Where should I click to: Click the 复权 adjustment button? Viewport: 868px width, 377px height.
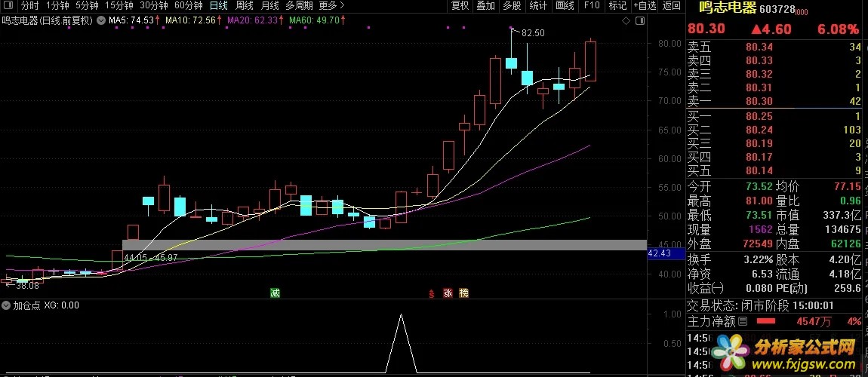tap(460, 6)
